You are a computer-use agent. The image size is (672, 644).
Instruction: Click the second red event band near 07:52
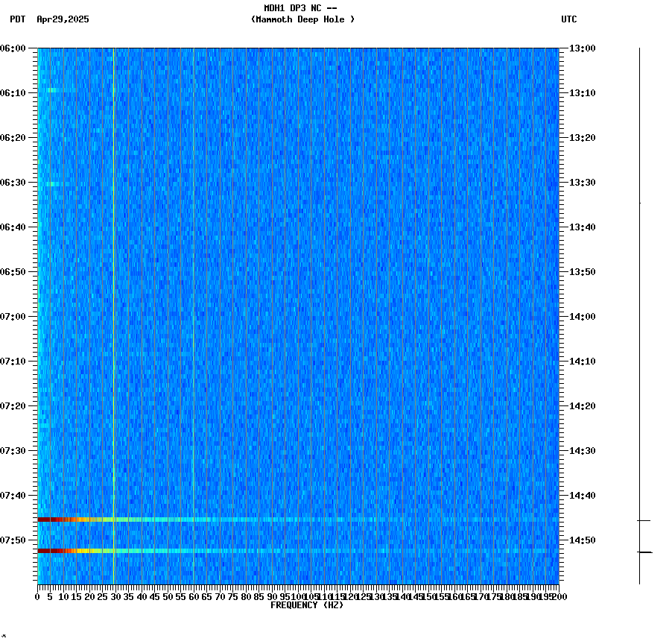click(x=52, y=550)
